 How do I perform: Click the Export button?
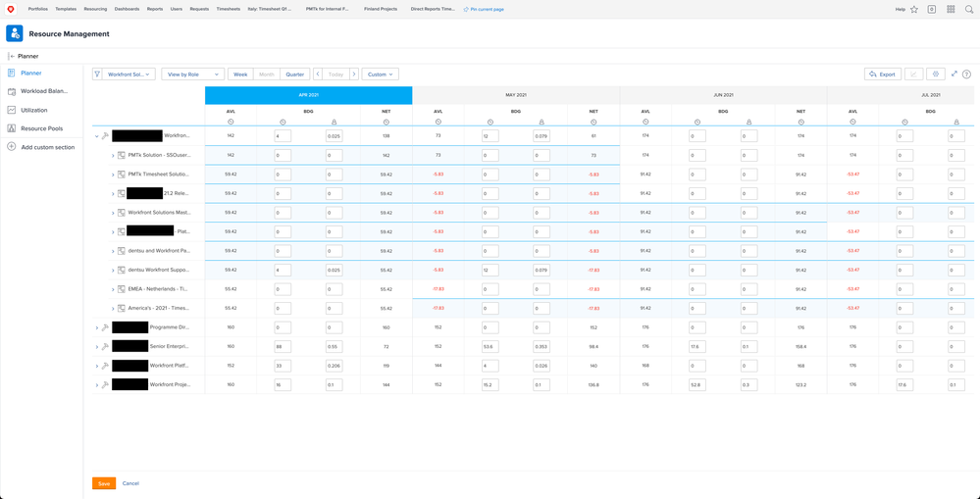click(x=883, y=75)
